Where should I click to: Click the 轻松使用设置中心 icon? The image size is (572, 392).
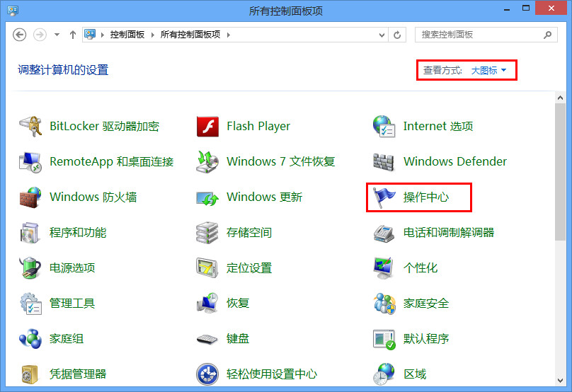tap(207, 374)
